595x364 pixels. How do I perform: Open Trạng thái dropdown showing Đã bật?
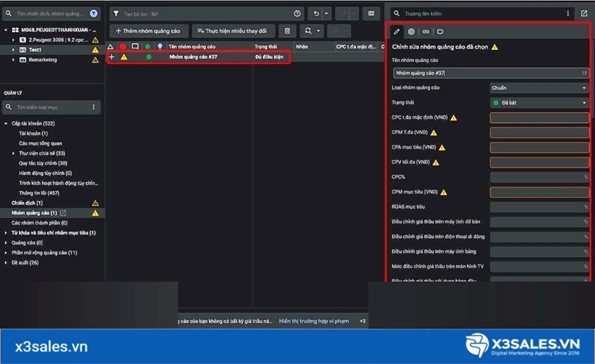click(539, 103)
